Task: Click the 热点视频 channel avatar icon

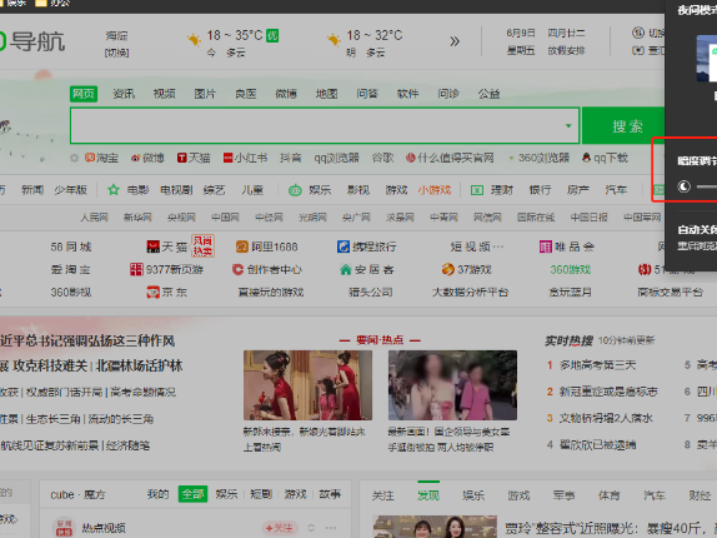Action: pos(64,528)
